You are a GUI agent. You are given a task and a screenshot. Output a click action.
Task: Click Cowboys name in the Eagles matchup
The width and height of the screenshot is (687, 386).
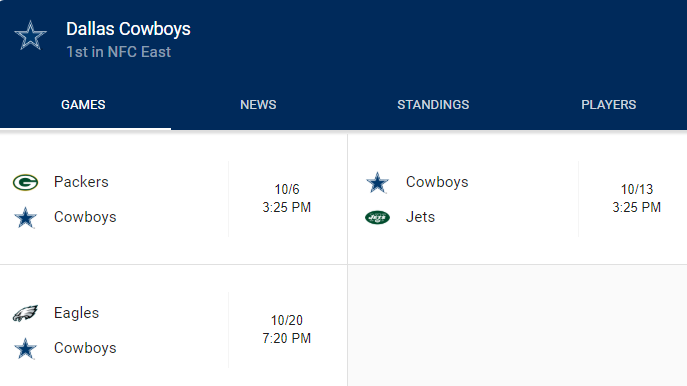[x=85, y=348]
